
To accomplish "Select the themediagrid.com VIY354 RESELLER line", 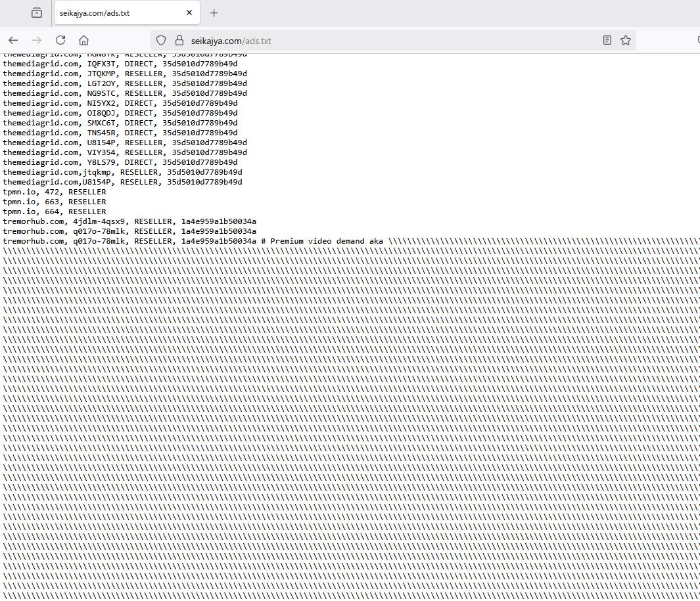I will coord(125,152).
